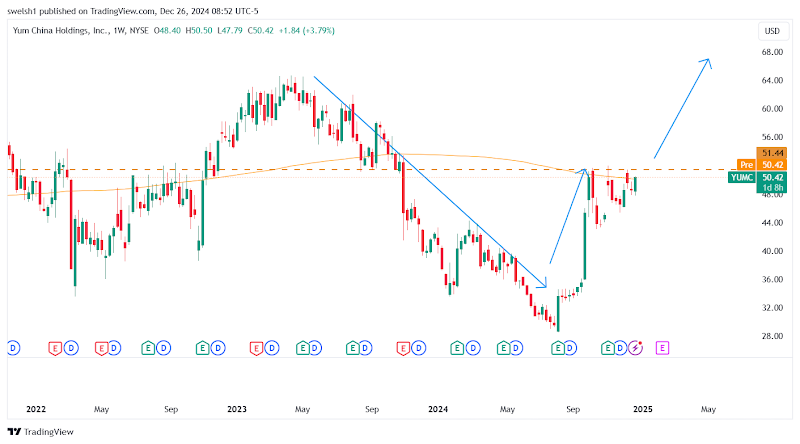Click the swelsh1 published on TradingView.com caption
The height and width of the screenshot is (444, 800).
coord(133,11)
